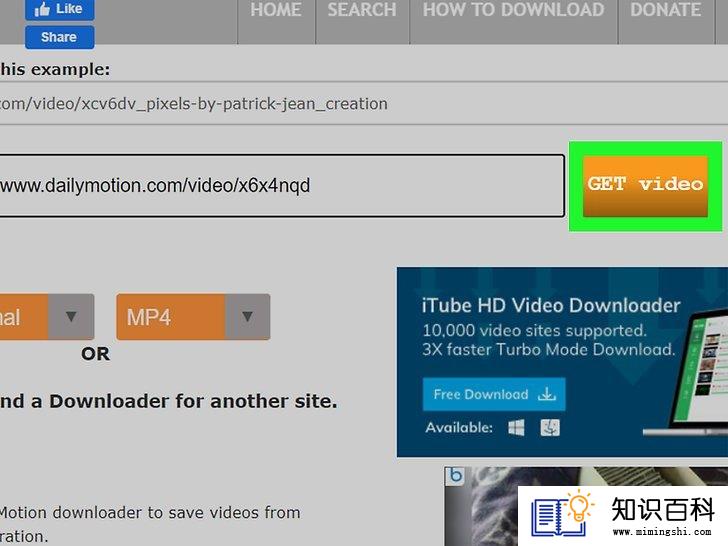Image resolution: width=728 pixels, height=546 pixels.
Task: Click the '10,000 video sites supported.' text
Action: point(534,331)
